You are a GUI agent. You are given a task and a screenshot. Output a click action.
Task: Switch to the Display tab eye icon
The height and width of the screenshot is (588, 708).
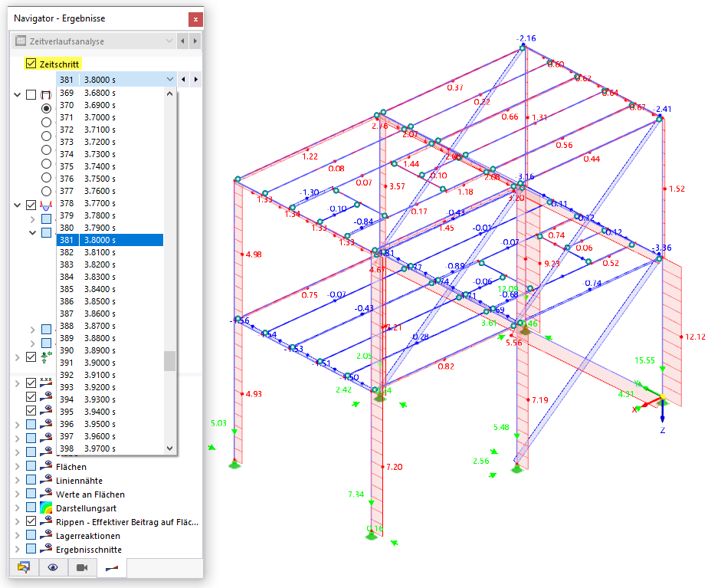point(53,567)
